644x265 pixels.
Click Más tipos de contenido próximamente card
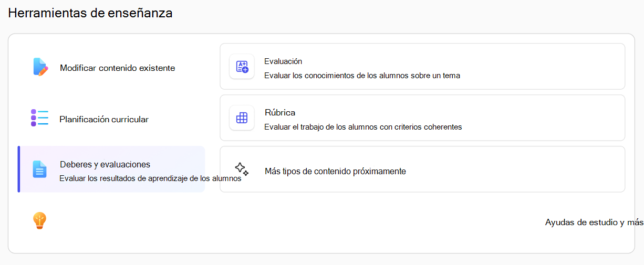(422, 169)
